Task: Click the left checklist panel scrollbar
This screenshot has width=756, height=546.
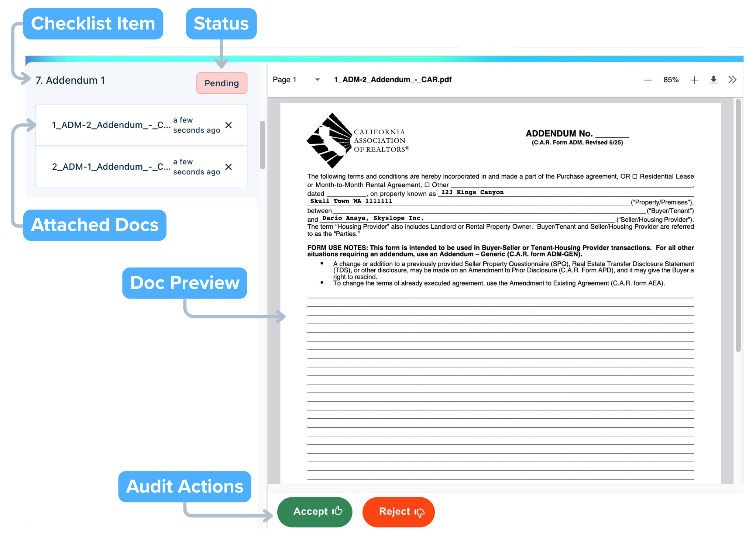Action: [x=262, y=145]
